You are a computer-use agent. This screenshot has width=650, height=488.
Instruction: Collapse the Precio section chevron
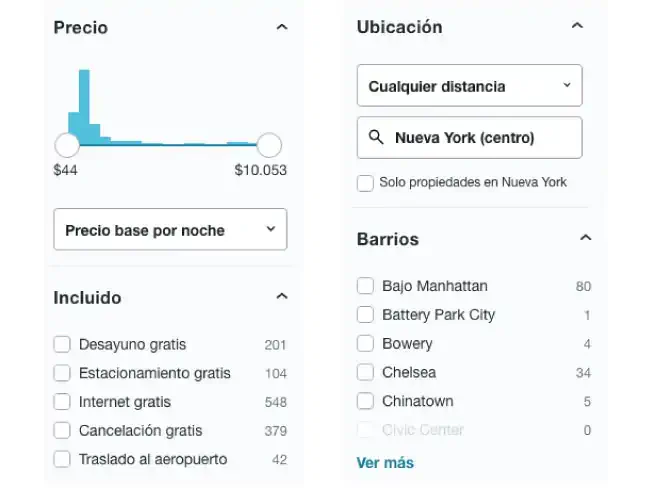click(x=281, y=28)
